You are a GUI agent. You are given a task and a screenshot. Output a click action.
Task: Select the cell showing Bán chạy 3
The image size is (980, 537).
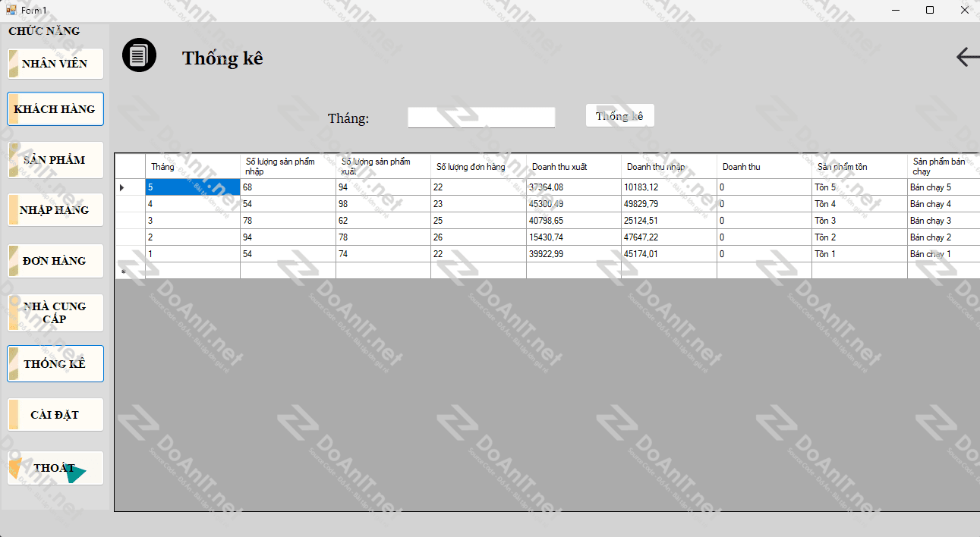pos(941,221)
